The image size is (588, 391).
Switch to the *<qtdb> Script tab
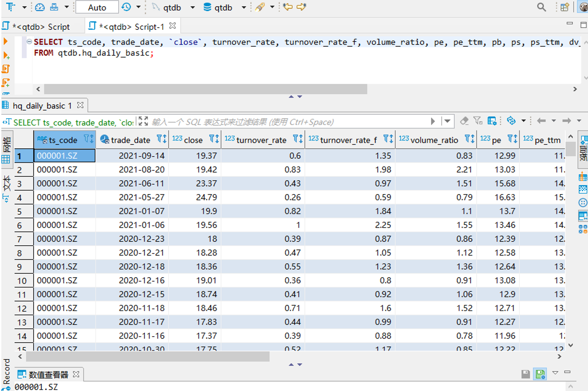(41, 27)
